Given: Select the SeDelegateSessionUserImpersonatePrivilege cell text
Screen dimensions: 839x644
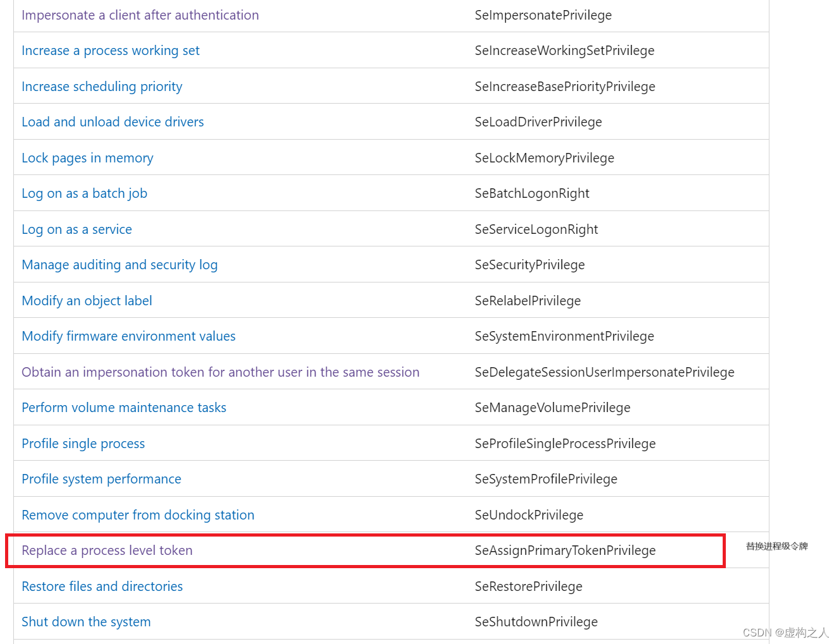Looking at the screenshot, I should tap(604, 372).
